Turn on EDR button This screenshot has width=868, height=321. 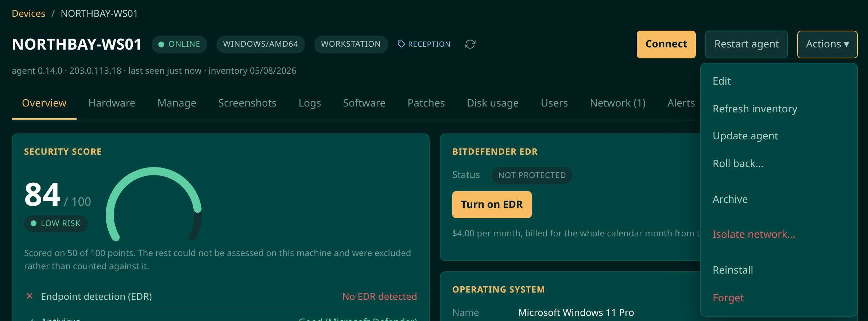coord(492,204)
